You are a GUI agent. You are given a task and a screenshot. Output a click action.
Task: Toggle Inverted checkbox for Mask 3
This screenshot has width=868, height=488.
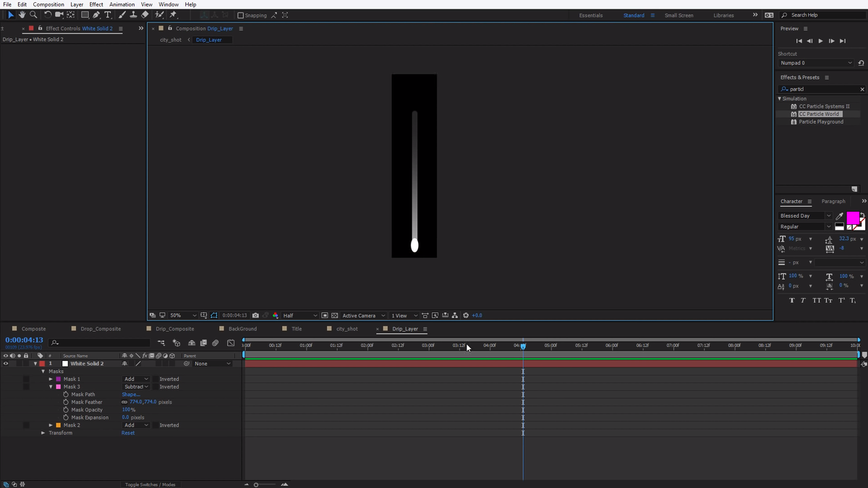(155, 387)
